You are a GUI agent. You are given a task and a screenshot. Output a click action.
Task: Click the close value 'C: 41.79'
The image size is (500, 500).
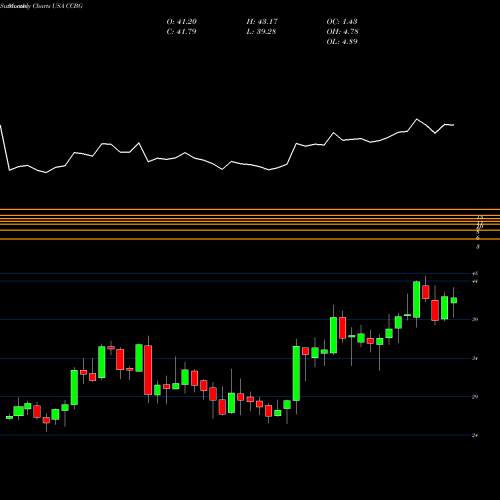pyautogui.click(x=181, y=32)
